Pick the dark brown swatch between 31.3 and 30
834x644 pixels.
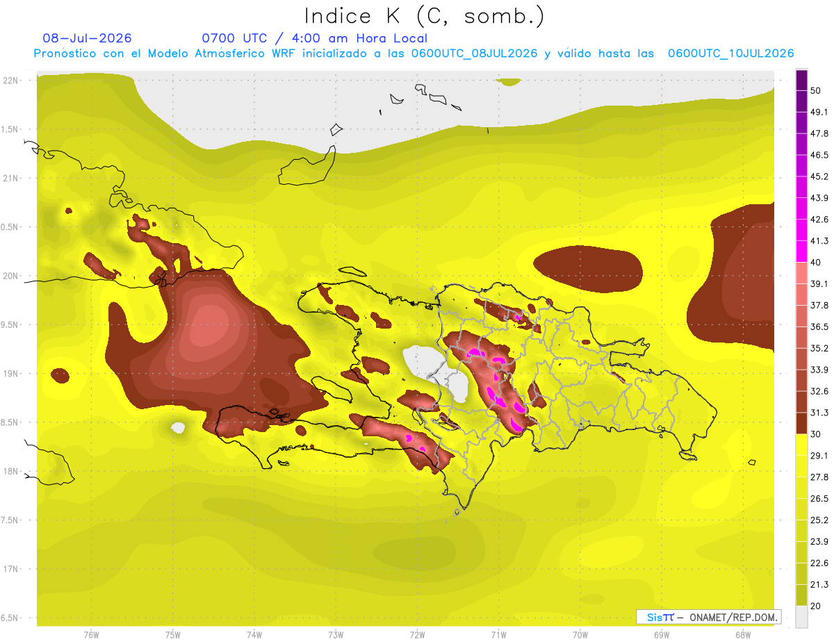click(x=802, y=423)
